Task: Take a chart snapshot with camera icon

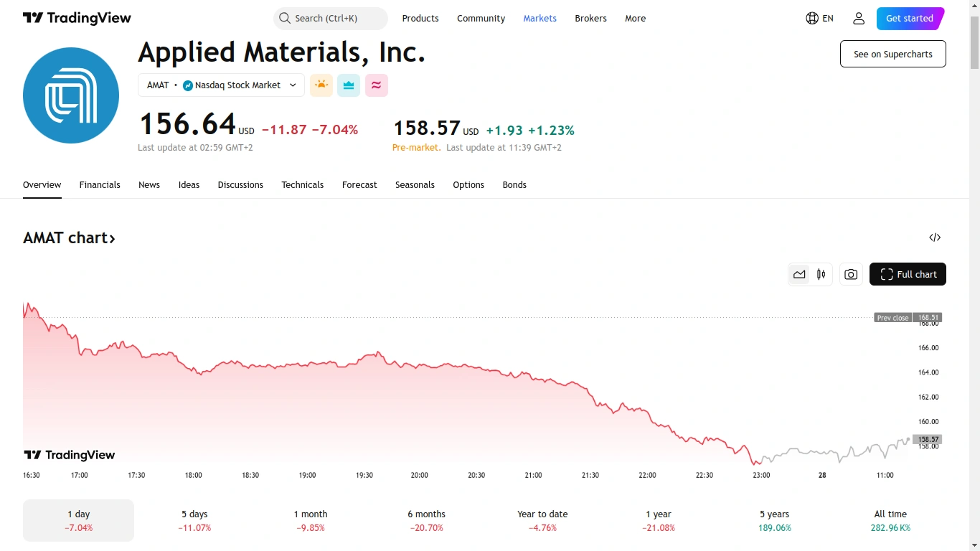Action: pos(851,274)
